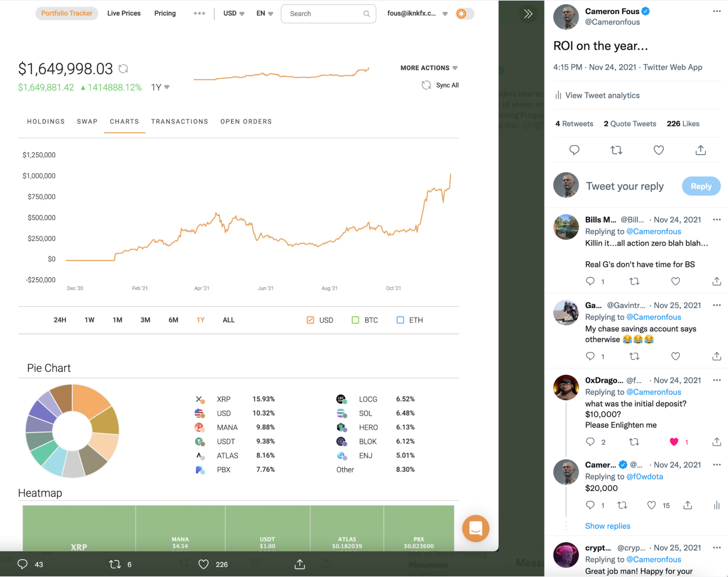Open View Tweet analytics bar chart icon

point(558,95)
